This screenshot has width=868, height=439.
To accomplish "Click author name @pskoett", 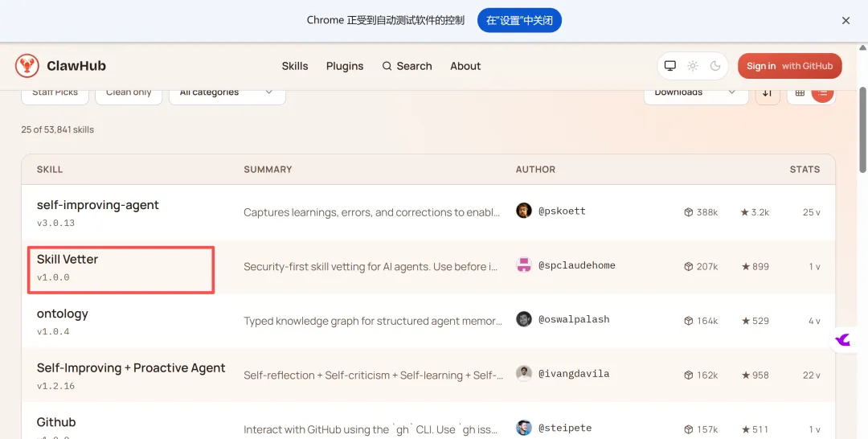I will (562, 211).
